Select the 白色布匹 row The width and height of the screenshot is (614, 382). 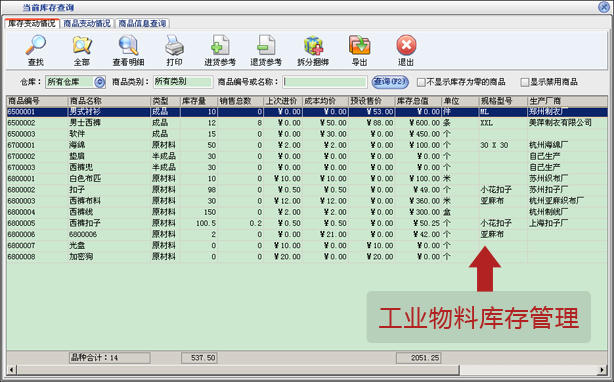coord(307,179)
